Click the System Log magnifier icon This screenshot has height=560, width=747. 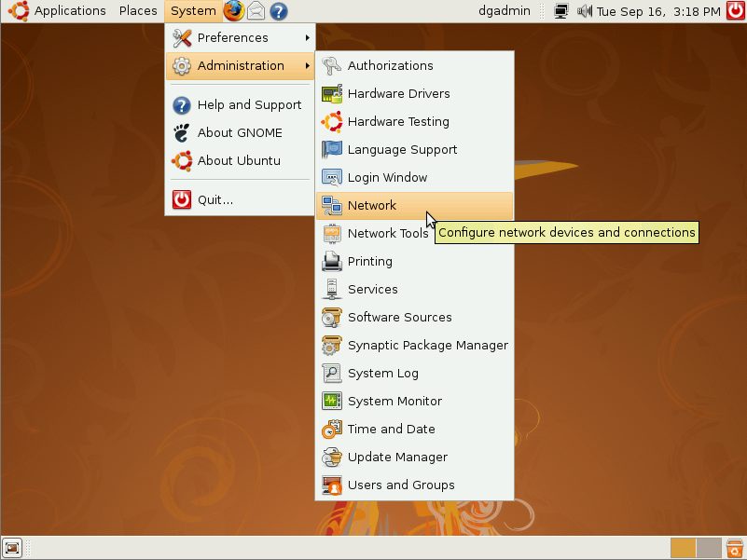332,374
